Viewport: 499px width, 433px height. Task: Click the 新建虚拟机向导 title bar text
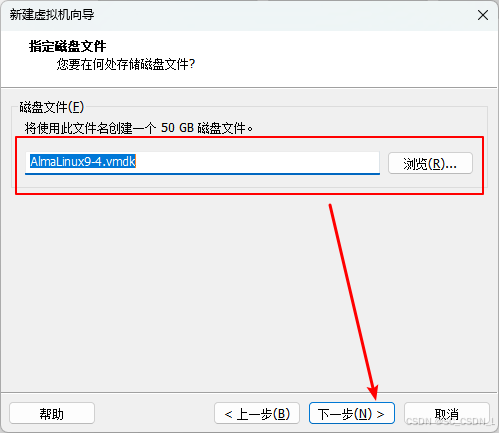click(52, 15)
